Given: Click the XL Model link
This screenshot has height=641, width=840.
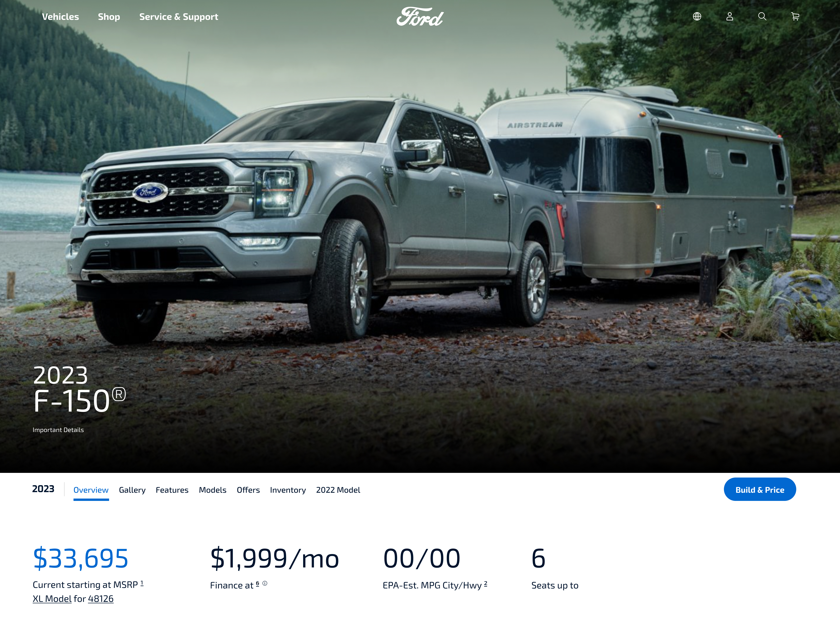Looking at the screenshot, I should pos(52,599).
